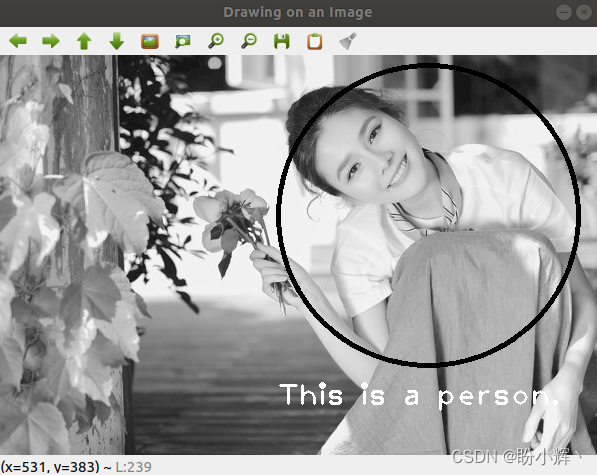Click the pixel coordinates in the status bar
597x475 pixels.
tap(50, 467)
